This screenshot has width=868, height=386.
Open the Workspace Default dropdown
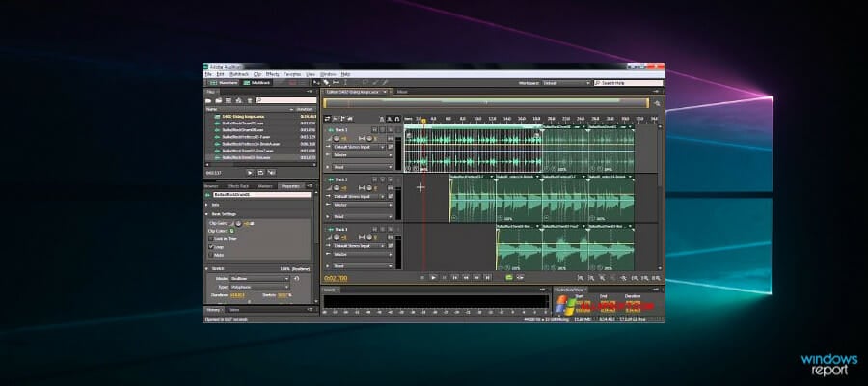564,83
